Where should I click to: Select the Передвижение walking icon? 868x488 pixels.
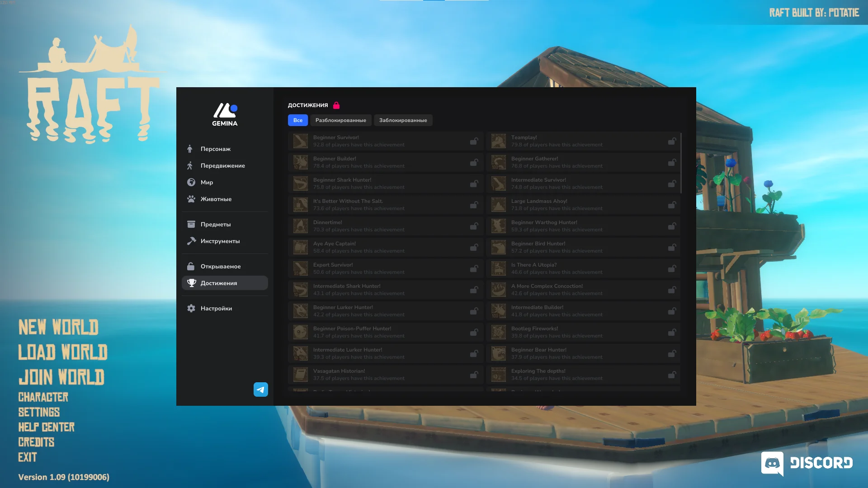pyautogui.click(x=191, y=165)
